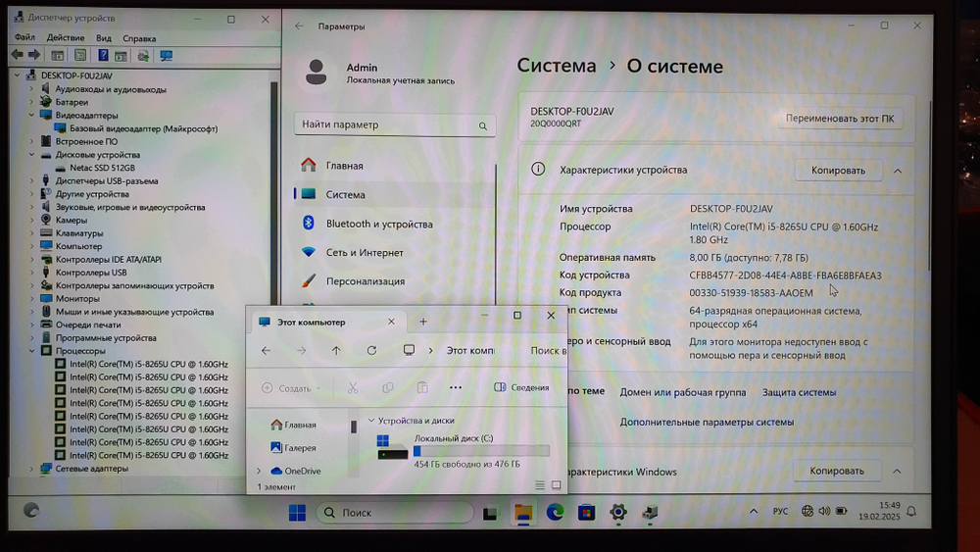Click Device Manager icon on the taskbar
Screen dimensions: 980x552
[650, 513]
